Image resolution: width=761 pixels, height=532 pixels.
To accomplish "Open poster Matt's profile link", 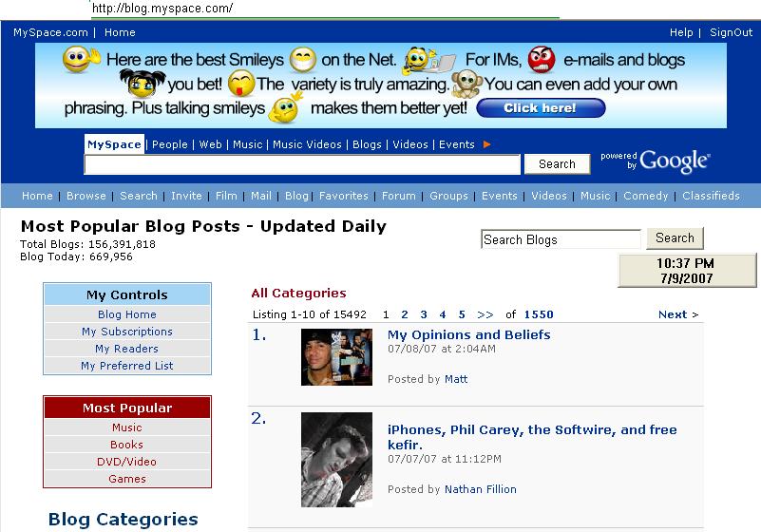I will coord(456,379).
